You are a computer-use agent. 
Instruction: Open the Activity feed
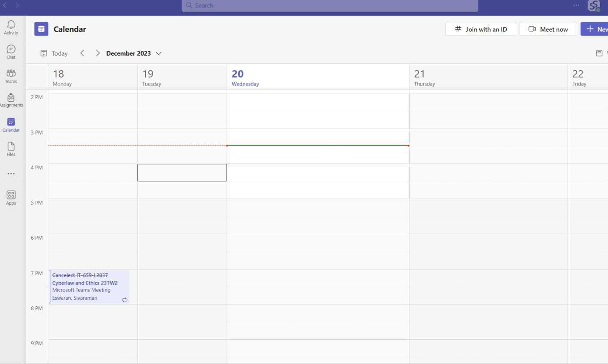tap(11, 27)
